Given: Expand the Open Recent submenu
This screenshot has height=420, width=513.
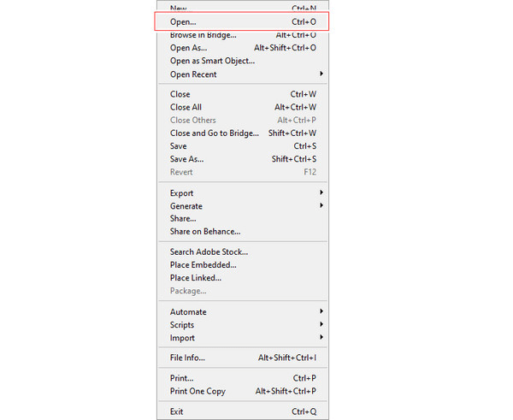Looking at the screenshot, I should point(243,74).
